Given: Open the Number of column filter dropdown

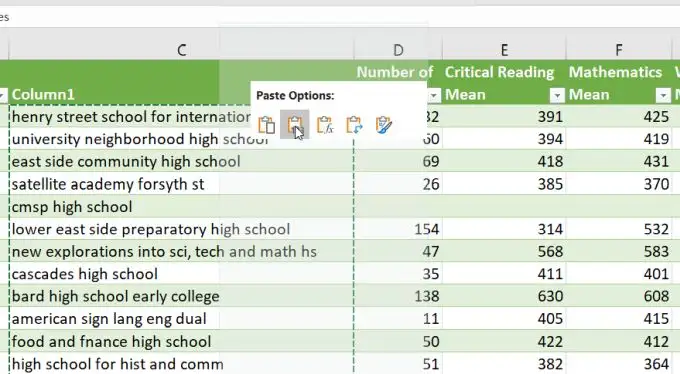Looking at the screenshot, I should [x=434, y=95].
